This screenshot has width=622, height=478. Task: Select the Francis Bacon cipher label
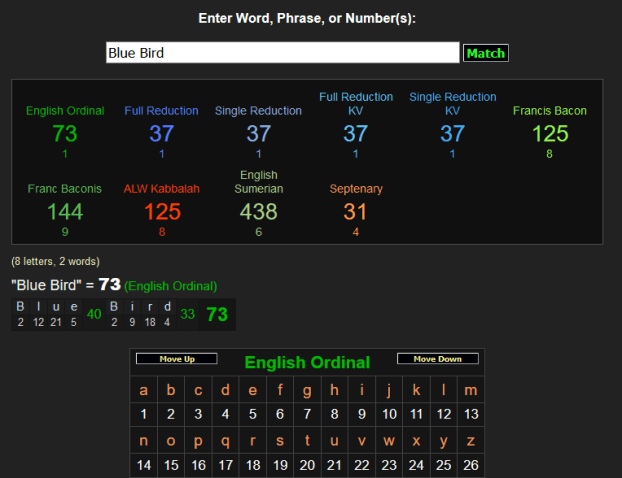coord(550,111)
